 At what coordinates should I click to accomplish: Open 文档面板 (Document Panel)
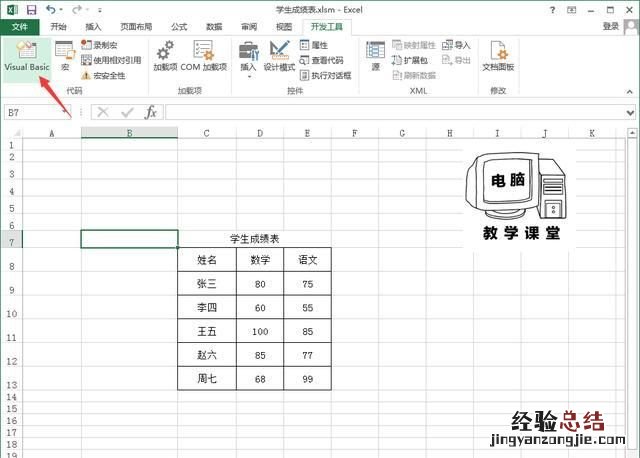[498, 56]
